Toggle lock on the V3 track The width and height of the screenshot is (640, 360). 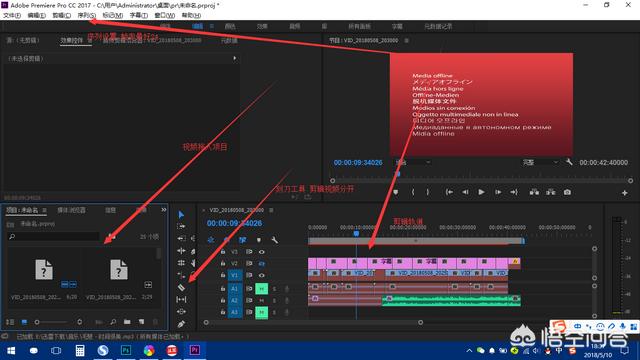pyautogui.click(x=223, y=252)
